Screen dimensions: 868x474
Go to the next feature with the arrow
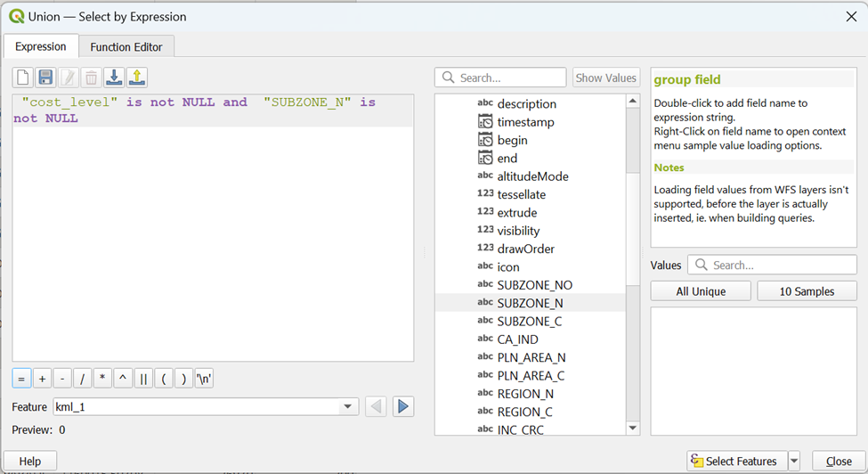coord(403,406)
